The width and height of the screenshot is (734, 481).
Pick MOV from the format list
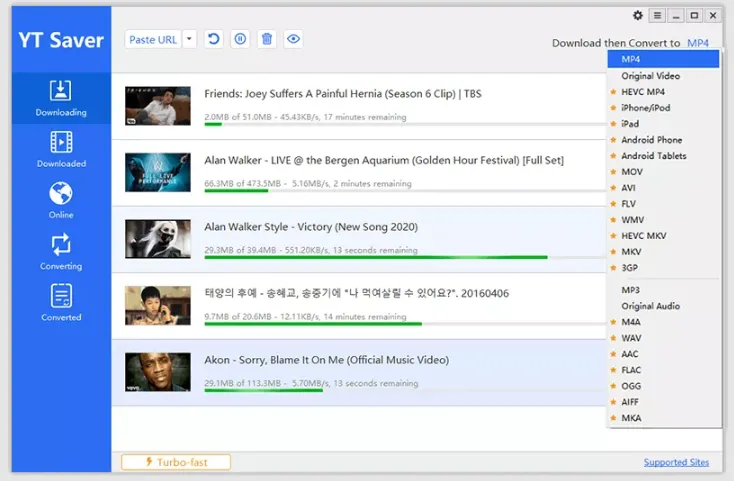pyautogui.click(x=663, y=172)
